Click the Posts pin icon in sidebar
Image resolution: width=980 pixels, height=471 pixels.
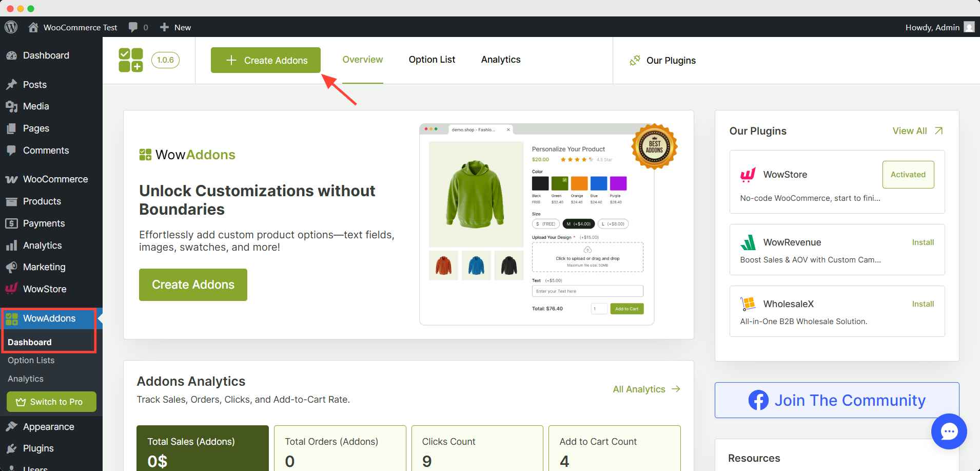[x=11, y=85]
